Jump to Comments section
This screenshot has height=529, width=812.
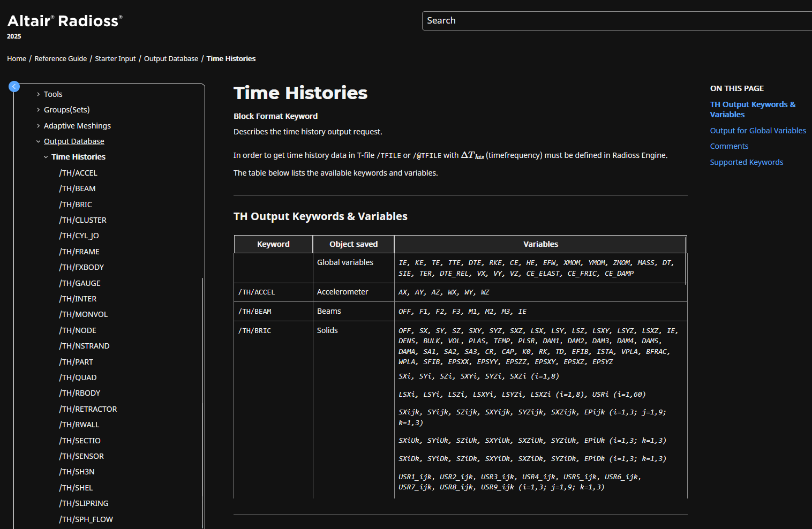coord(729,146)
